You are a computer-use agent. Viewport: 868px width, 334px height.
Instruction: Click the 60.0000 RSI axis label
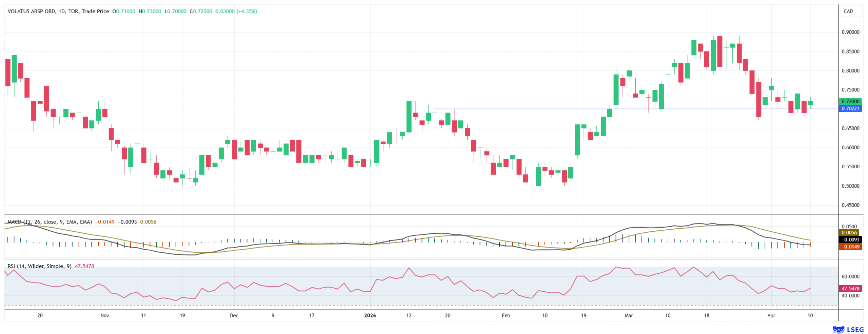(x=850, y=276)
